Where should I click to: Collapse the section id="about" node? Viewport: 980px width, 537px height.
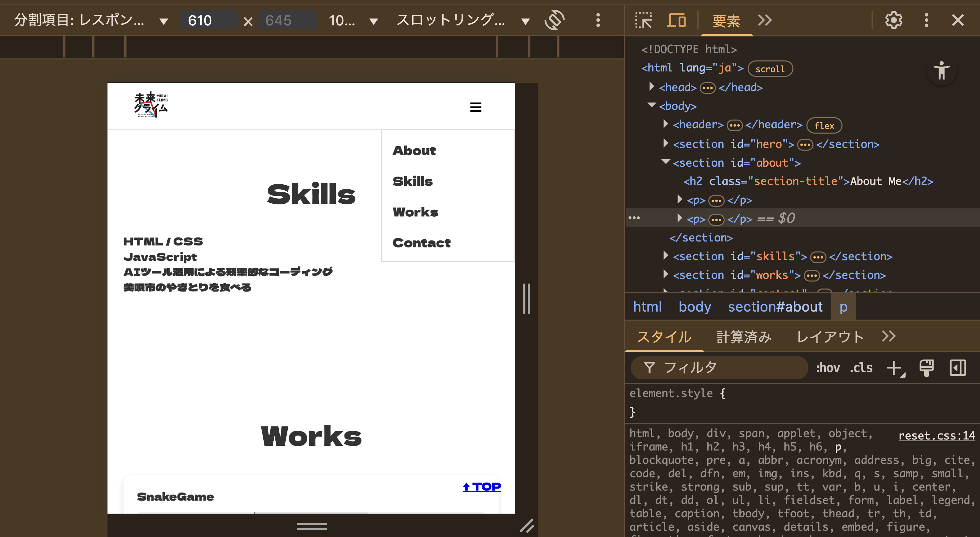(665, 162)
